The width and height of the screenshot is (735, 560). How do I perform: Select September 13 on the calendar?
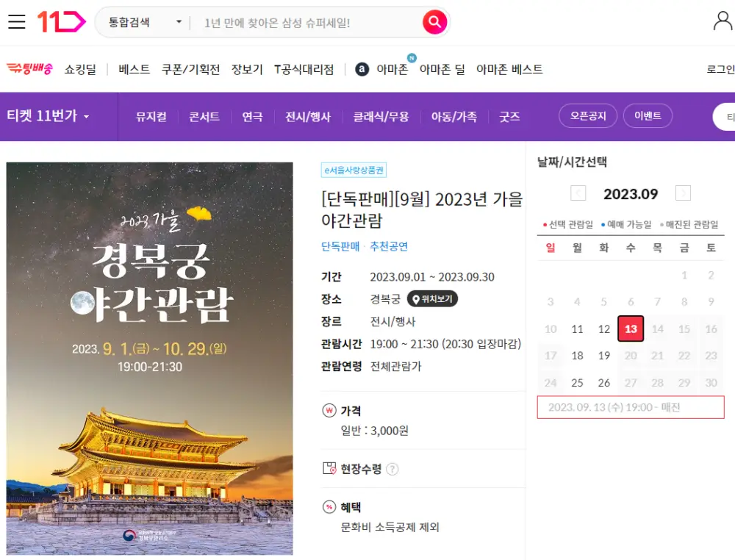[x=631, y=329]
